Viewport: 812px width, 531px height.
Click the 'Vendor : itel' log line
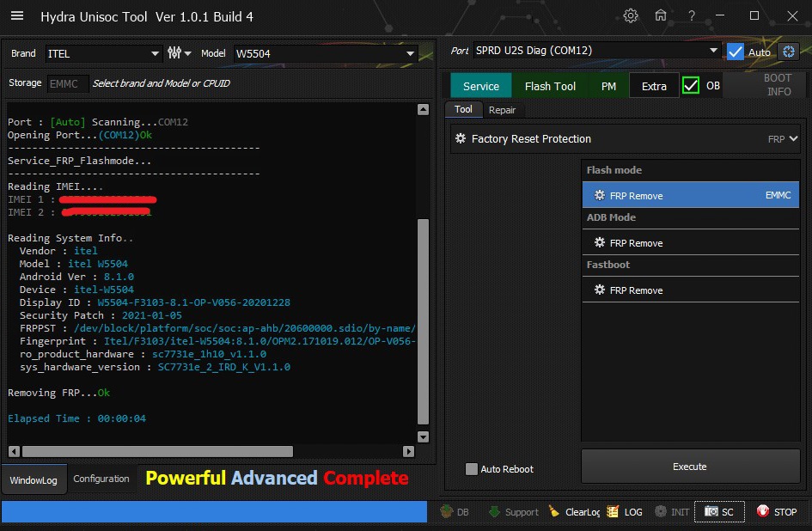click(x=58, y=251)
